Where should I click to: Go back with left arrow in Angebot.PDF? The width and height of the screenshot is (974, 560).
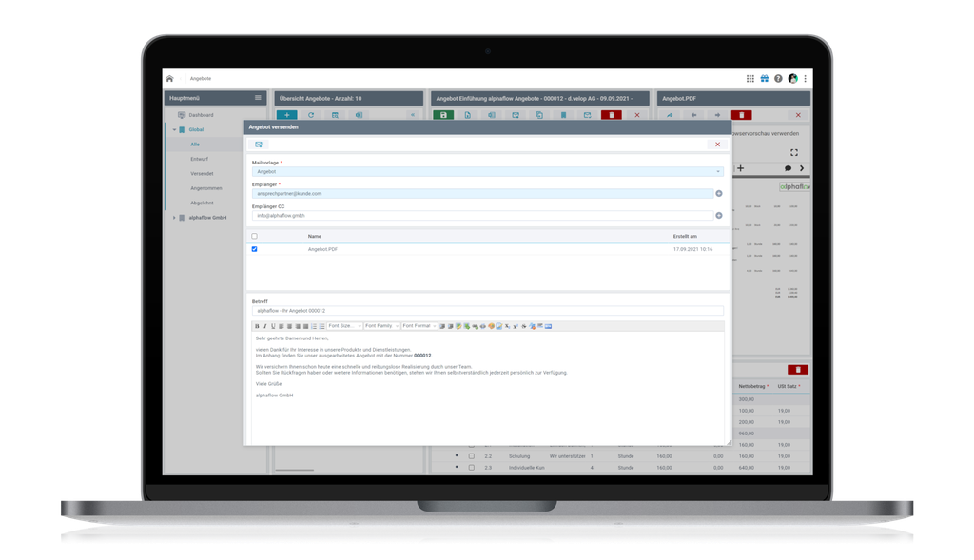693,115
